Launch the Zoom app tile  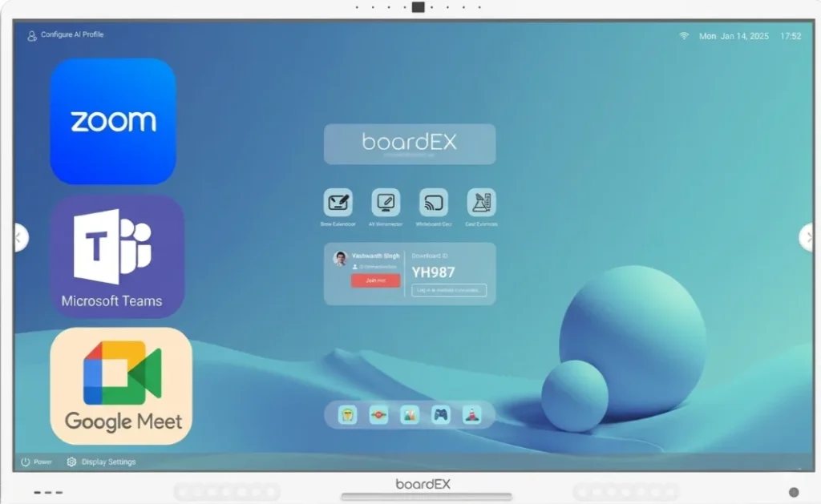pyautogui.click(x=113, y=122)
